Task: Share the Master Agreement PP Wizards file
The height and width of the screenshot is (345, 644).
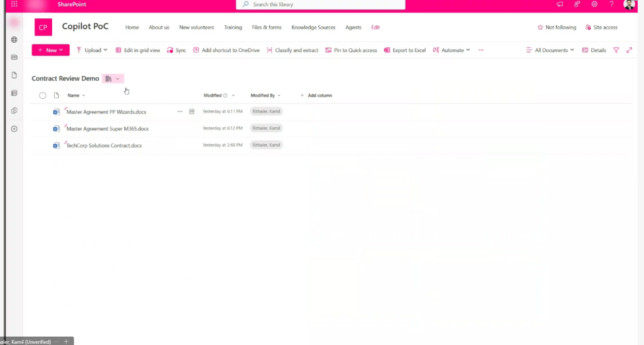Action: (x=192, y=111)
